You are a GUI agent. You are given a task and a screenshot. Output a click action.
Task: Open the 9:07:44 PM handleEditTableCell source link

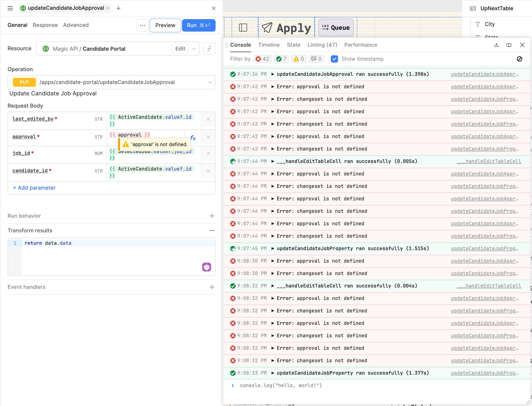pos(489,161)
